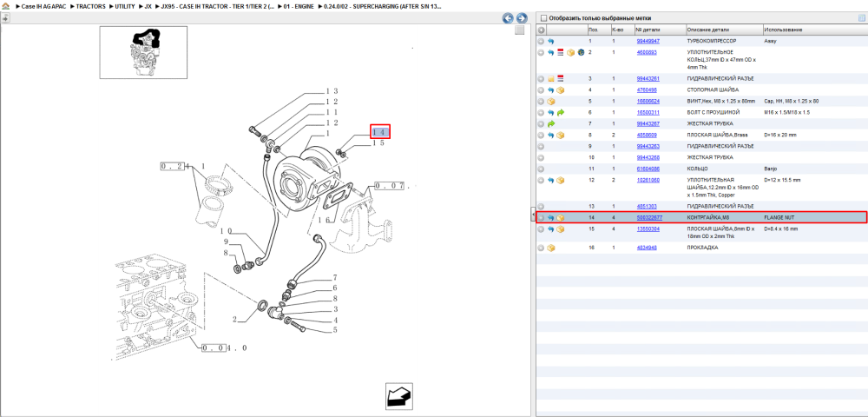The height and width of the screenshot is (417, 868).
Task: Click the package box icon in row 8
Action: (x=560, y=136)
